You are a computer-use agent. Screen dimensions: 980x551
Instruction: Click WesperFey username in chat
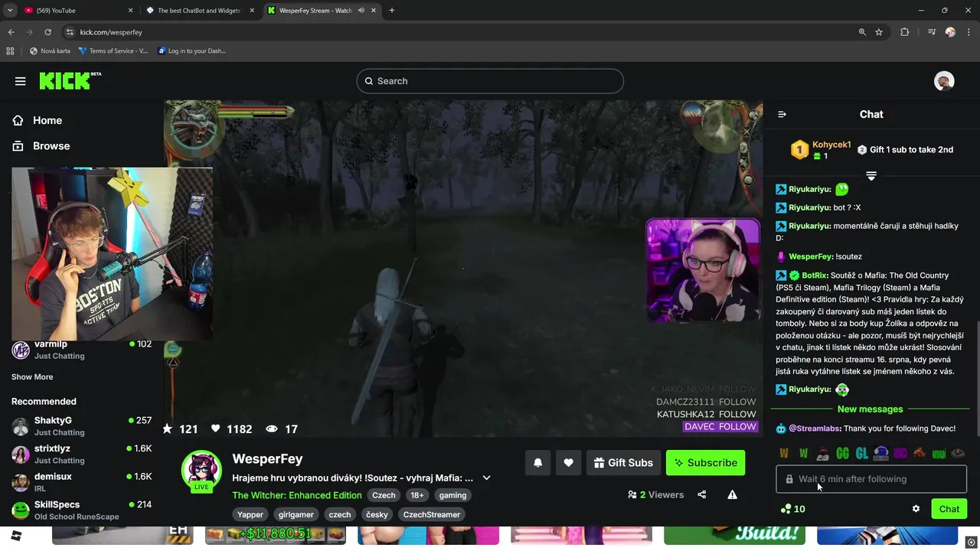point(810,256)
